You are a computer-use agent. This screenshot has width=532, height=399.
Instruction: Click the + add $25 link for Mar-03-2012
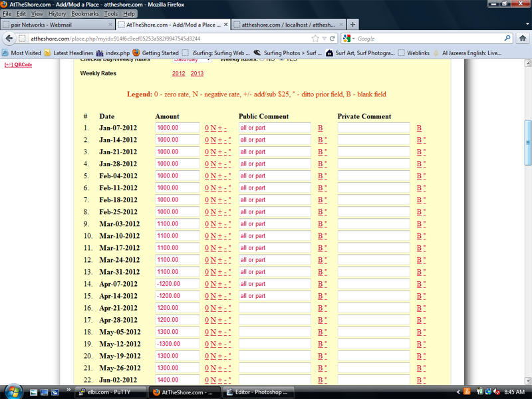220,224
